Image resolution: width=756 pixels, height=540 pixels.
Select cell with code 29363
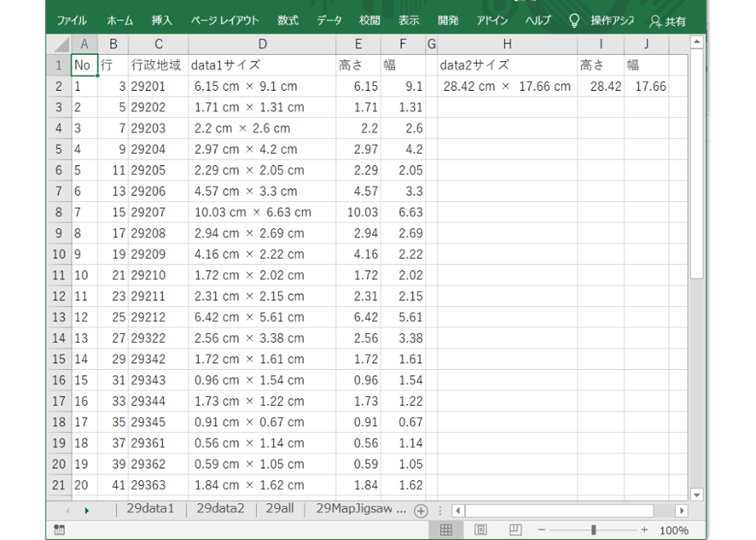point(158,485)
